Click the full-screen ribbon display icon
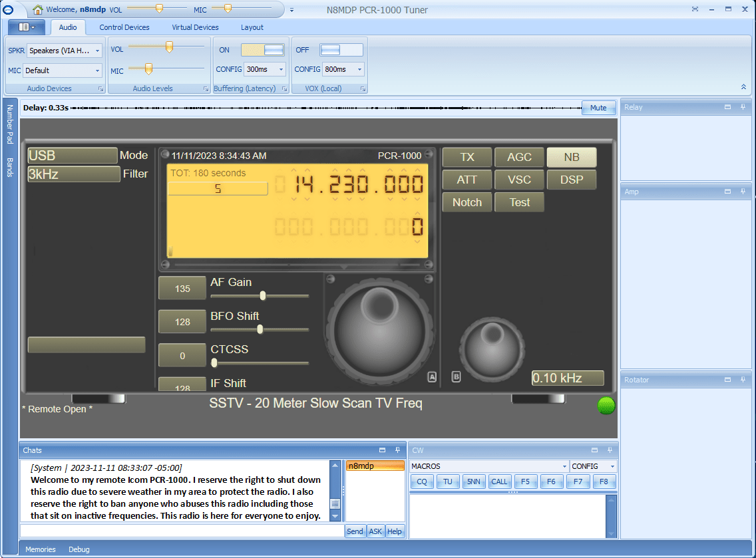 pos(695,9)
